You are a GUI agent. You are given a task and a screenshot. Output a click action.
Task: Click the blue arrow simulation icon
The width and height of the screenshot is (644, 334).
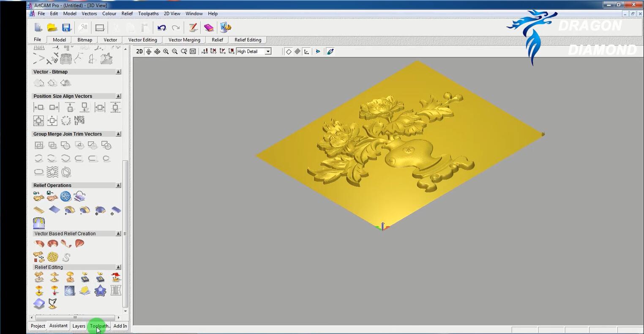click(x=318, y=52)
